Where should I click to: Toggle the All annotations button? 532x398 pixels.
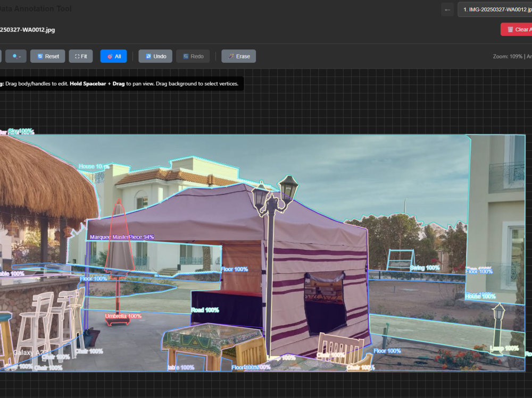pyautogui.click(x=114, y=56)
